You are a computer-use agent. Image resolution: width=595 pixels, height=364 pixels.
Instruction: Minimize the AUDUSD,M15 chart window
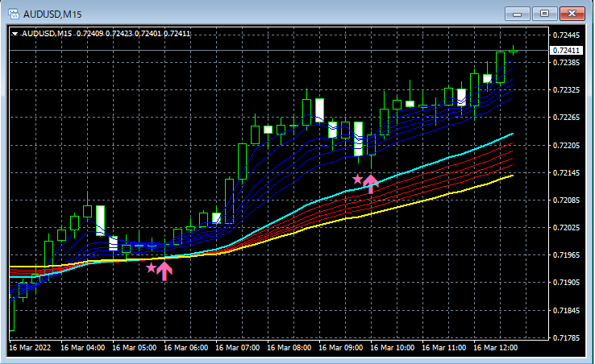pyautogui.click(x=517, y=14)
